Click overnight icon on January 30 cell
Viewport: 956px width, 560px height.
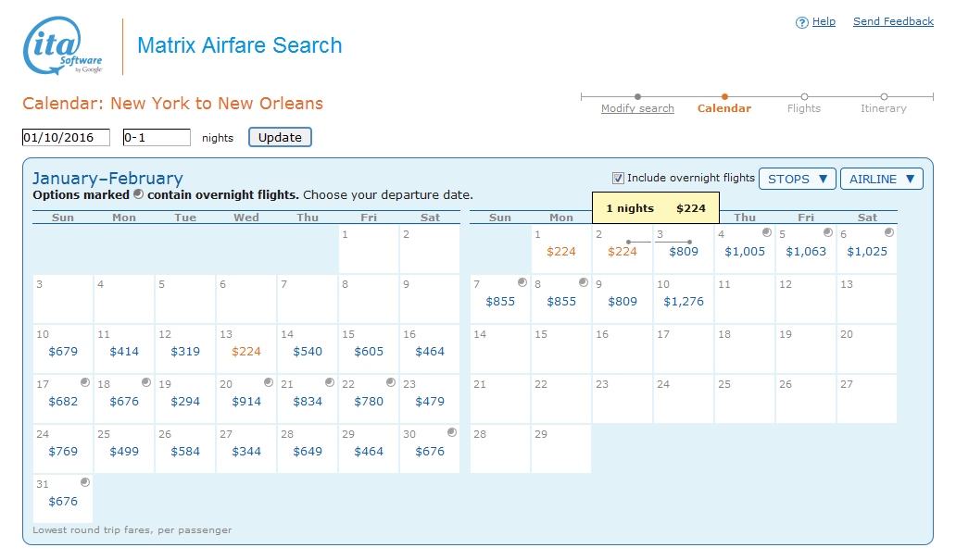(x=451, y=432)
